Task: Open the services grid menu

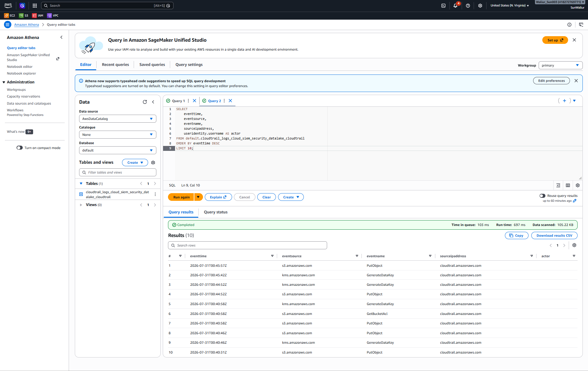Action: (x=35, y=6)
